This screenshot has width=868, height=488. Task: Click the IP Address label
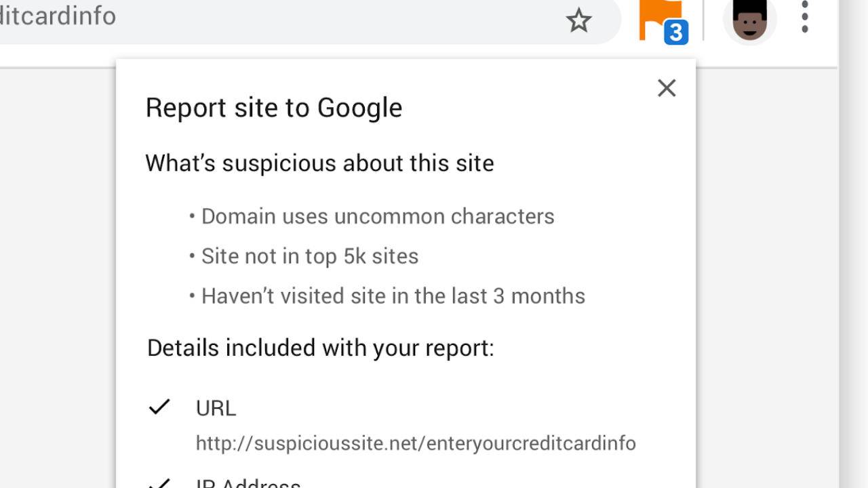(248, 483)
